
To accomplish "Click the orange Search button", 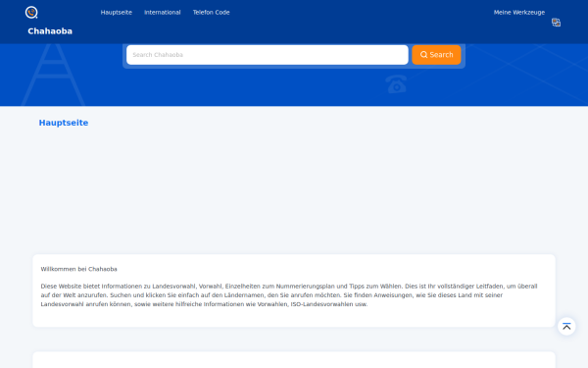I will [x=436, y=55].
